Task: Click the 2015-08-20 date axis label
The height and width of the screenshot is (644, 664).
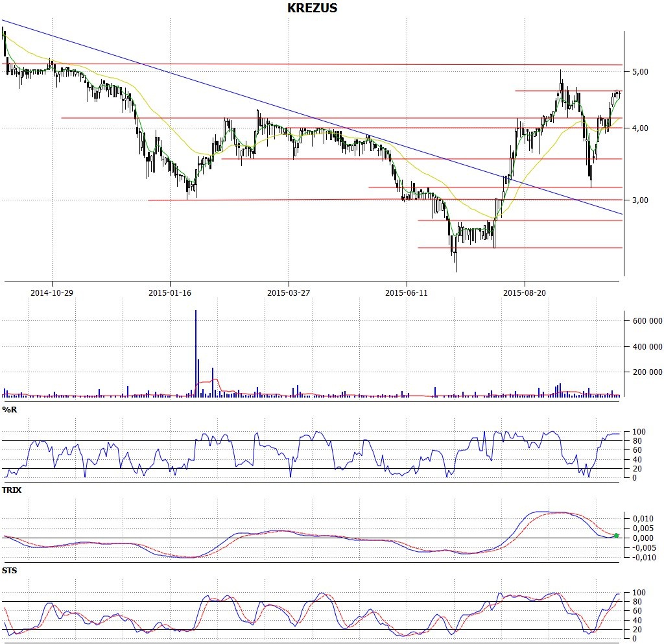Action: point(524,292)
